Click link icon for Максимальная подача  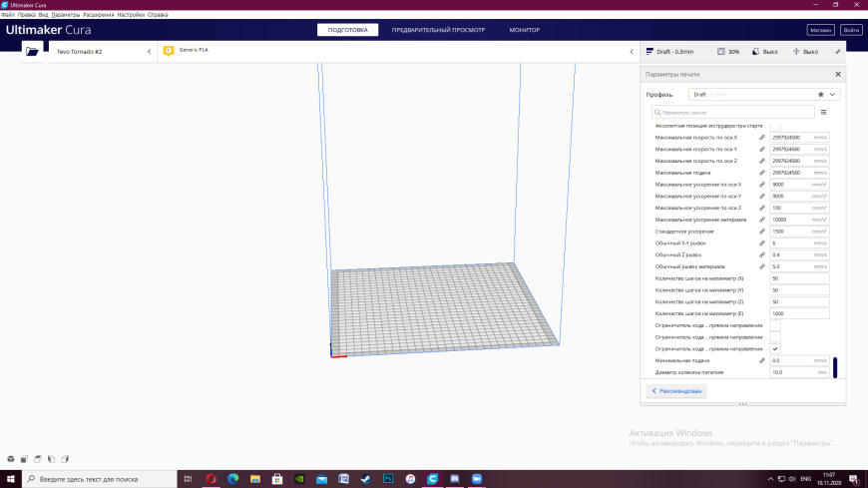(762, 173)
